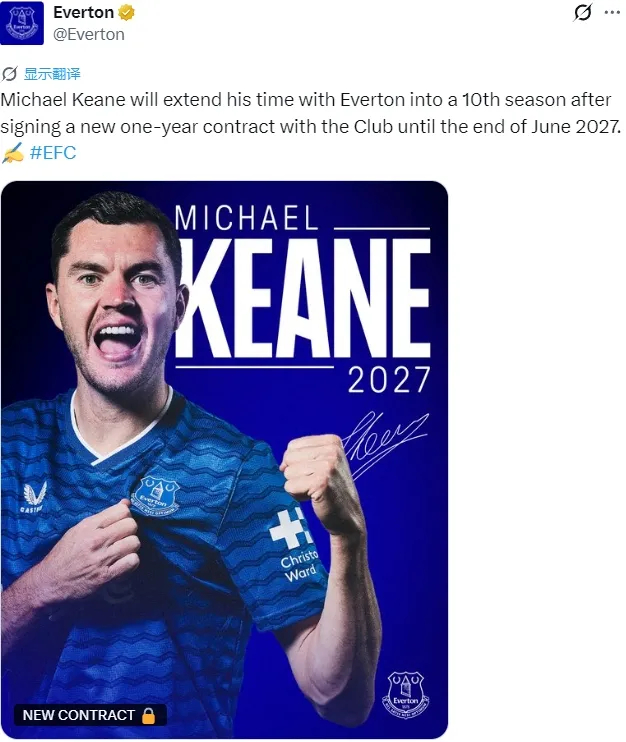This screenshot has height=742, width=626.
Task: Click the Everton crest on the jersey
Action: (156, 494)
